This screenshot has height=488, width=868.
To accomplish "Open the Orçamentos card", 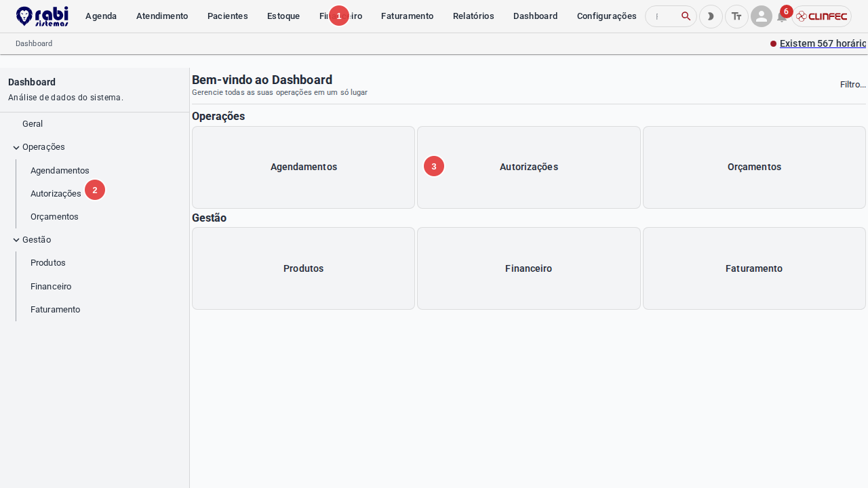I will click(x=754, y=167).
